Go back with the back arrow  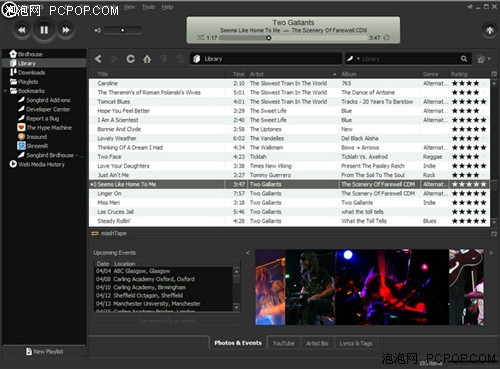[x=98, y=59]
